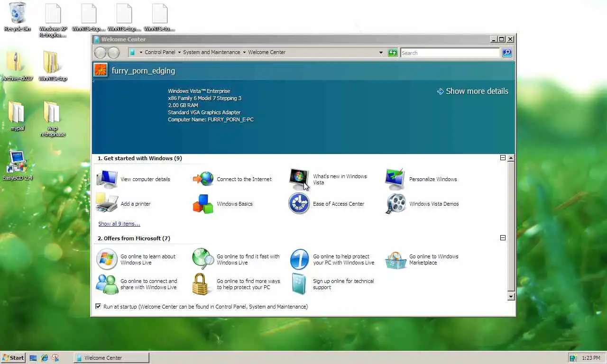Viewport: 607px width, 364px height.
Task: Select find more ways to protect your PC
Action: (x=236, y=284)
